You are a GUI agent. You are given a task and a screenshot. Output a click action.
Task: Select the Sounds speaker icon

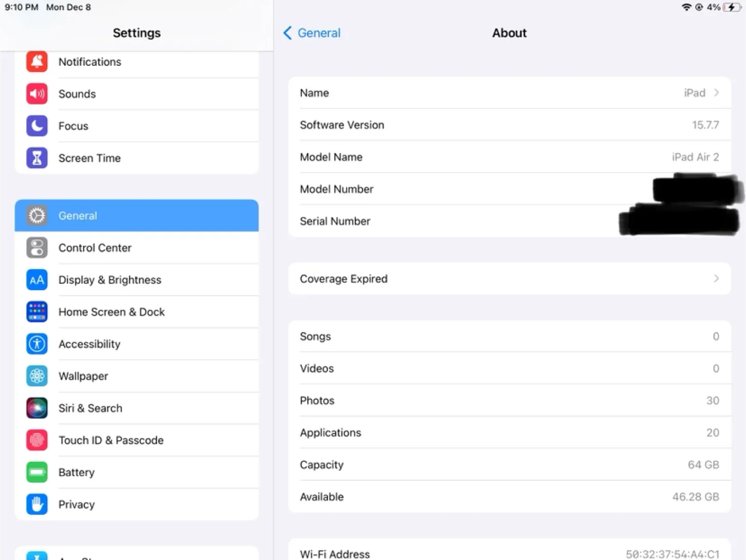click(36, 94)
